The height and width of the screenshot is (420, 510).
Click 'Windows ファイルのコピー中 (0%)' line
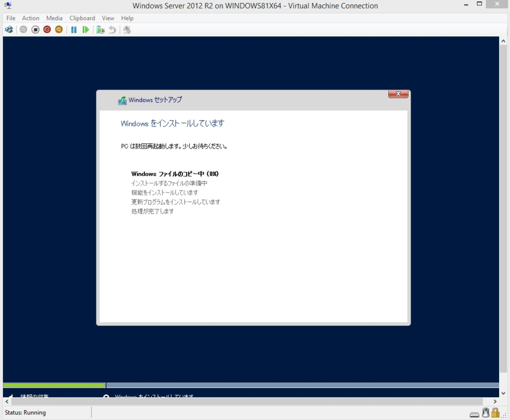coord(175,174)
